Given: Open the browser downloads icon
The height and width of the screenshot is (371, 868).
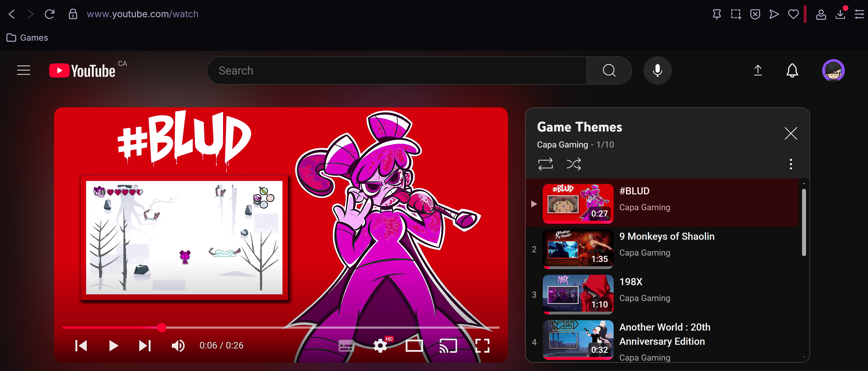Looking at the screenshot, I should [x=840, y=14].
